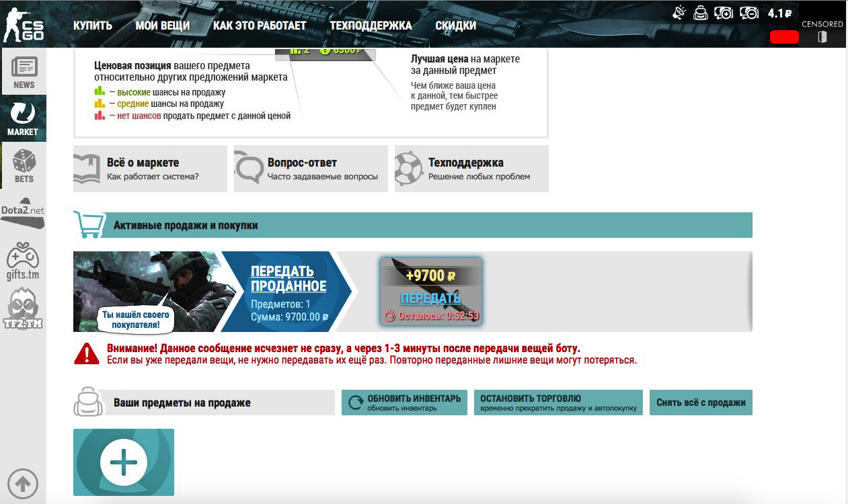Click the CS:GO logo in the header
The height and width of the screenshot is (504, 848).
[x=24, y=24]
